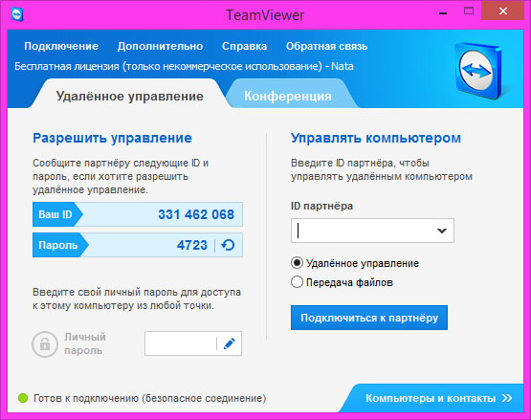Click the large TeamViewer logo in header
This screenshot has height=420, width=531.
pyautogui.click(x=478, y=71)
